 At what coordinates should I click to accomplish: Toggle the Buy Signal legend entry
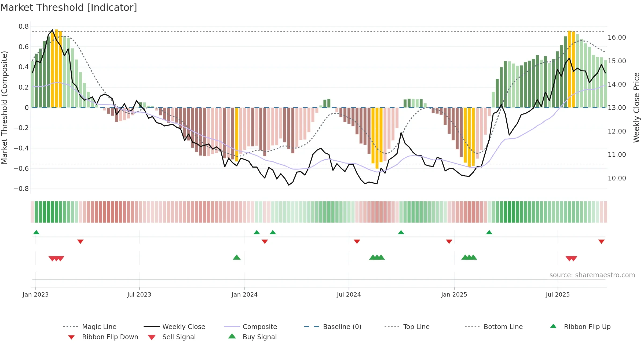click(252, 337)
